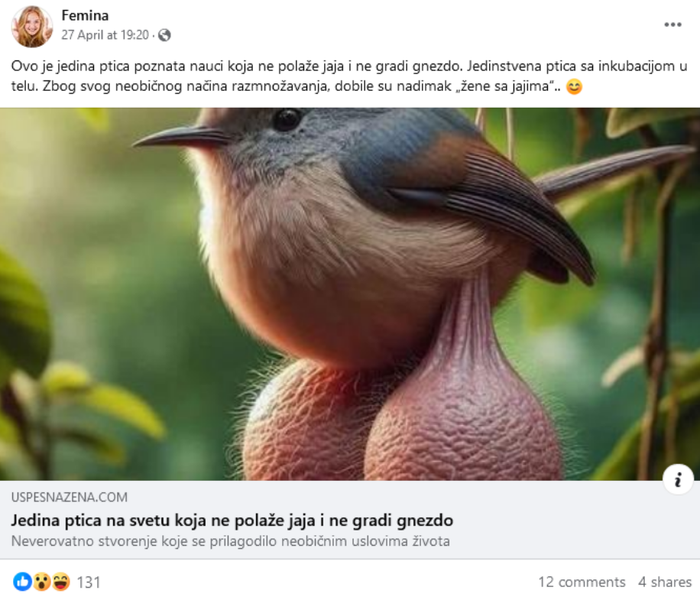The height and width of the screenshot is (597, 700).
Task: Open the Femina page name link
Action: [85, 15]
